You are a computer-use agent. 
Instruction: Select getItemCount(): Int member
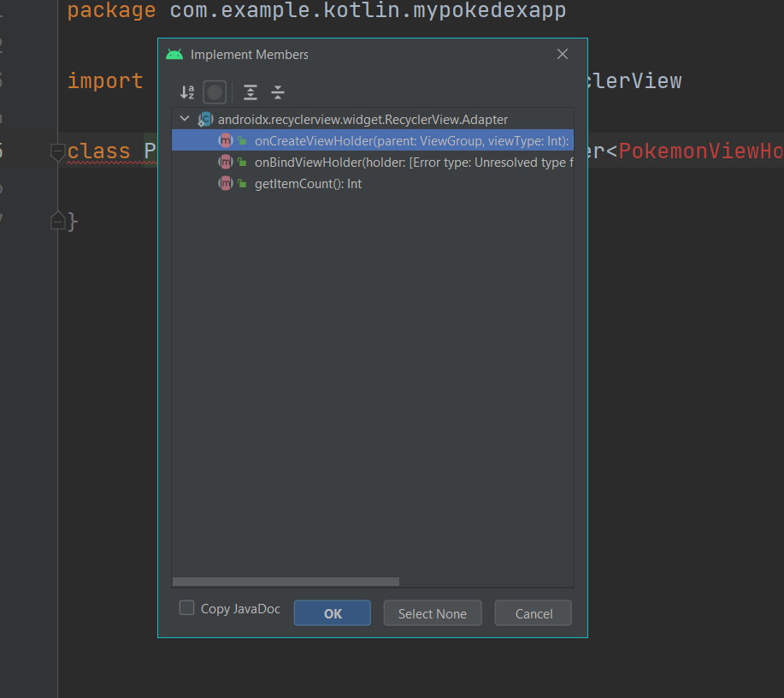tap(308, 184)
